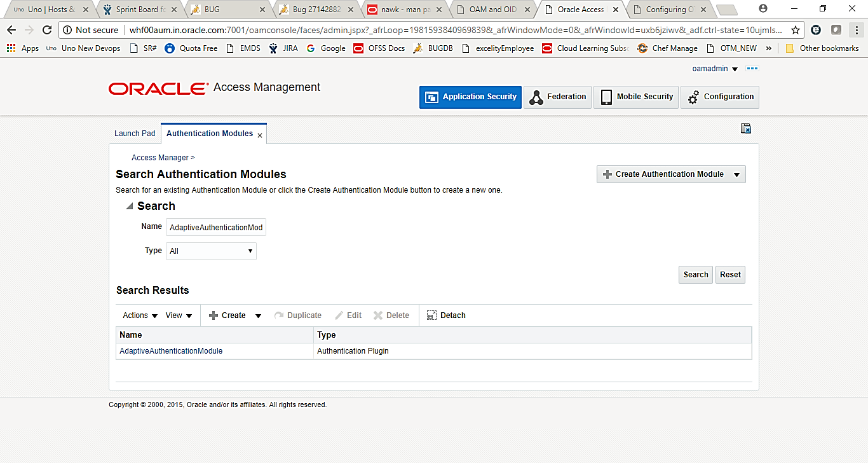The height and width of the screenshot is (463, 868).
Task: Click the Oracle logo
Action: [159, 88]
